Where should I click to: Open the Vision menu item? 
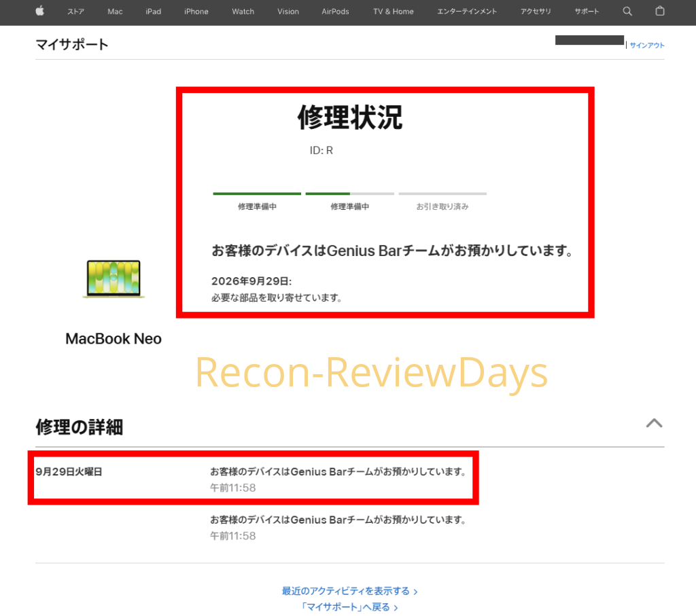[x=288, y=12]
